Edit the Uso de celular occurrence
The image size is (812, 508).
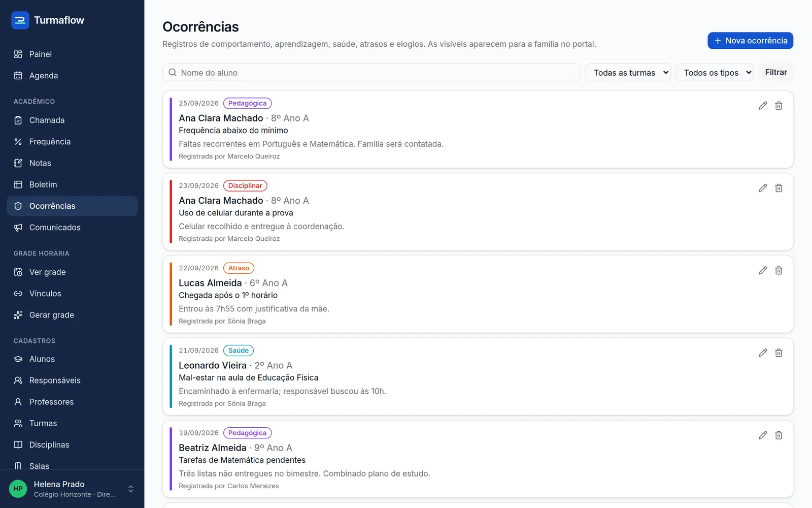click(x=763, y=188)
